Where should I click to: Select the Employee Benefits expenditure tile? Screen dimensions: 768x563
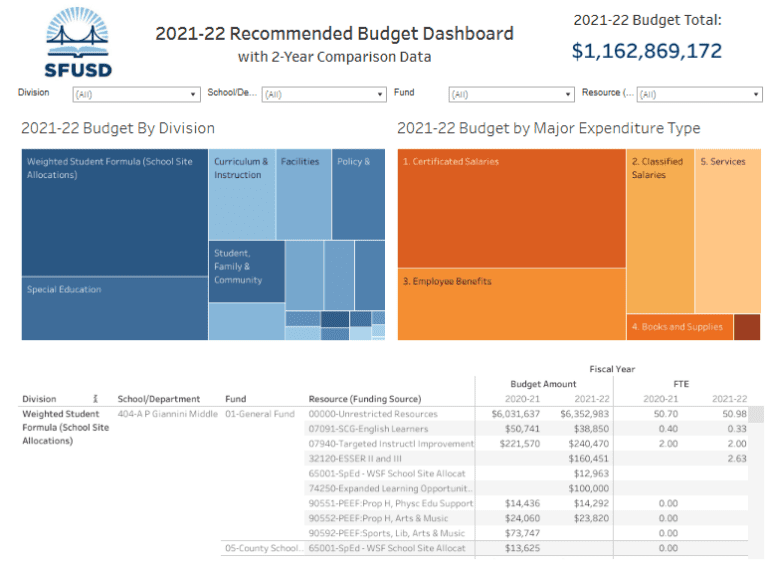point(511,304)
